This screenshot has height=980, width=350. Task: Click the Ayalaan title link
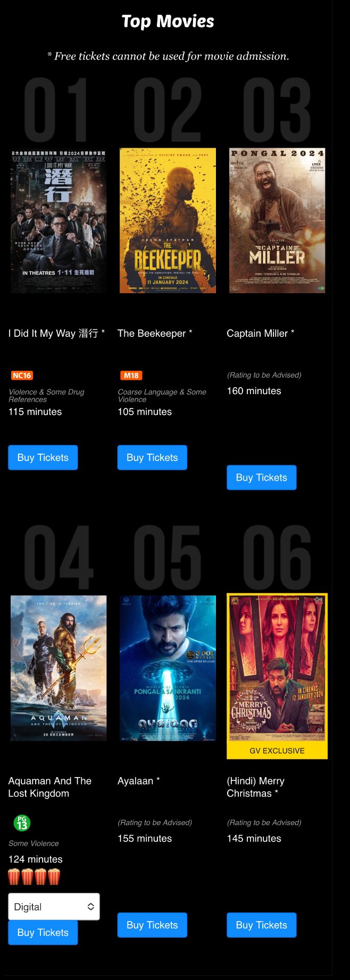point(135,781)
